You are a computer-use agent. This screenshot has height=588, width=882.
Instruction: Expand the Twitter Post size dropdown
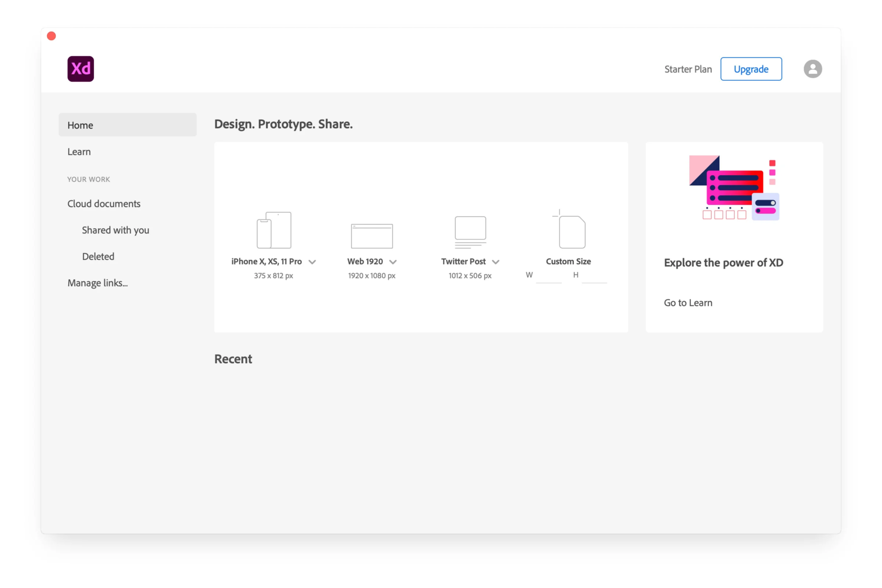496,261
